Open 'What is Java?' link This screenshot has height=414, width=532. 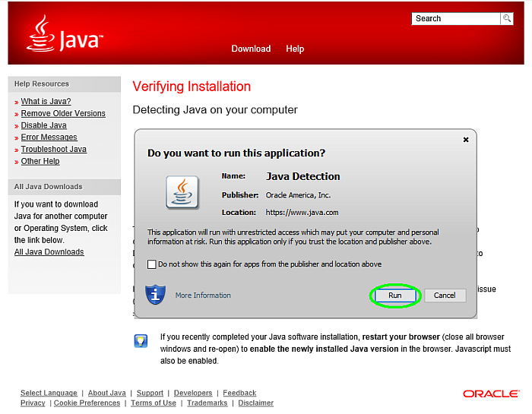coord(46,101)
